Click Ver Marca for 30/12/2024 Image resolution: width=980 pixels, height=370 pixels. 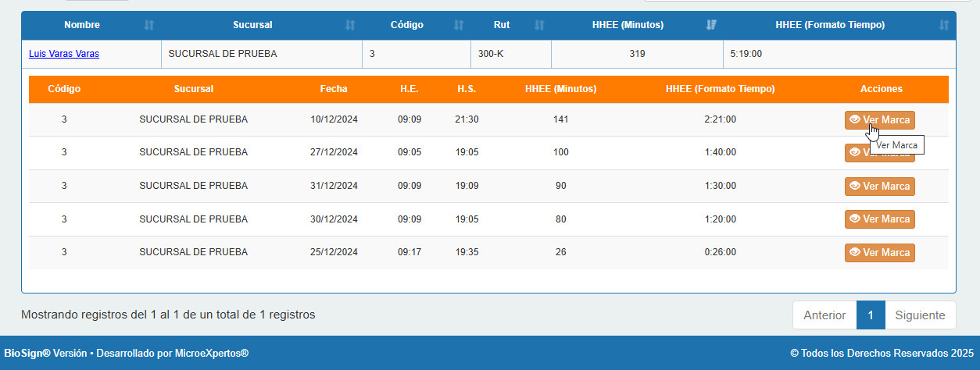[x=880, y=219]
